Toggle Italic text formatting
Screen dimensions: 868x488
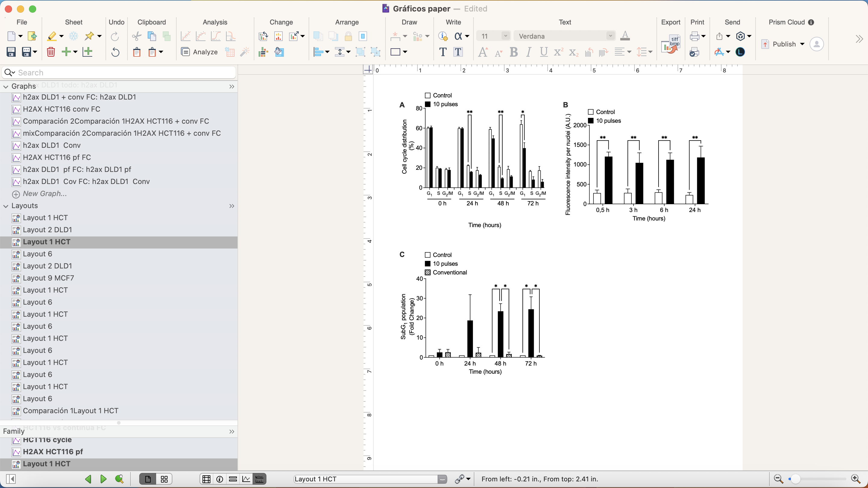pos(529,52)
